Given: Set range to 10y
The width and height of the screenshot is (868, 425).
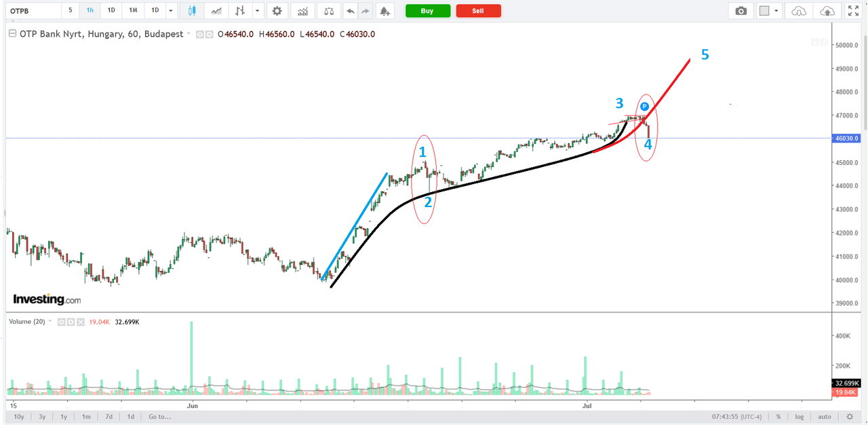Looking at the screenshot, I should click(x=19, y=417).
